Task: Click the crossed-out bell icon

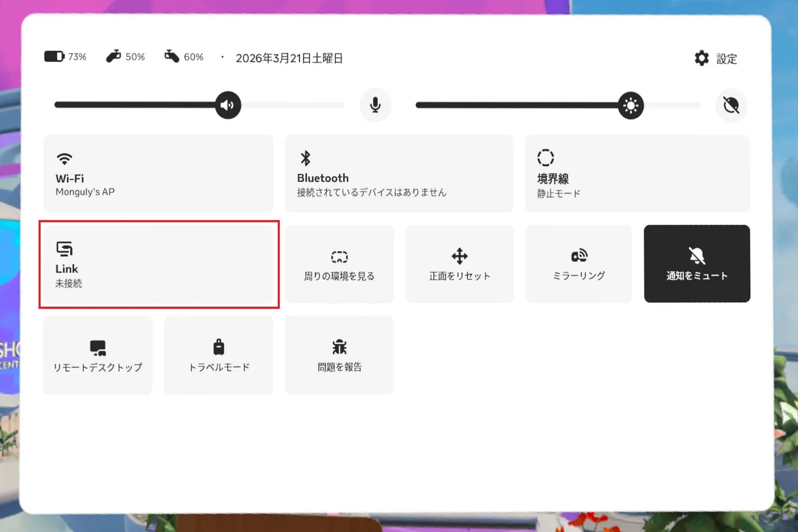Action: point(697,255)
